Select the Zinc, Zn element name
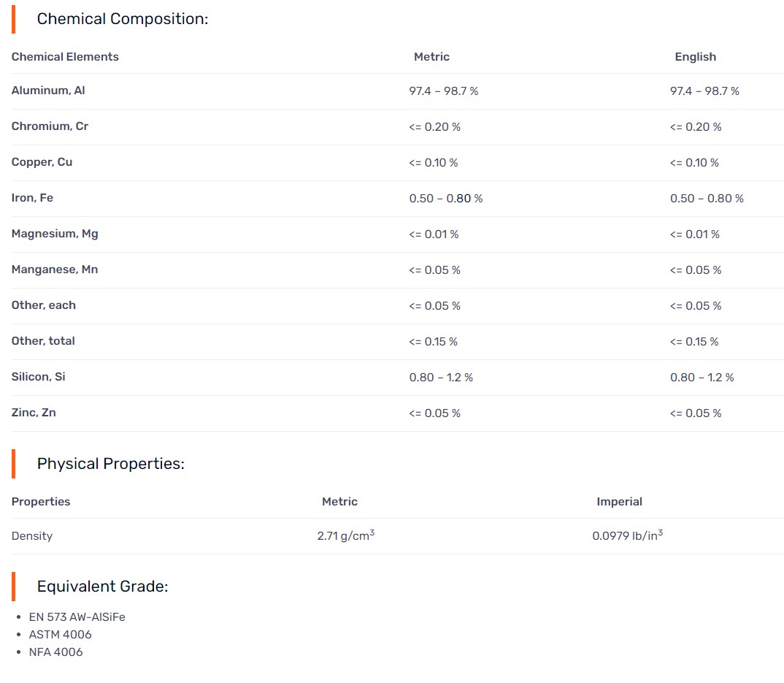Image resolution: width=784 pixels, height=683 pixels. (34, 413)
